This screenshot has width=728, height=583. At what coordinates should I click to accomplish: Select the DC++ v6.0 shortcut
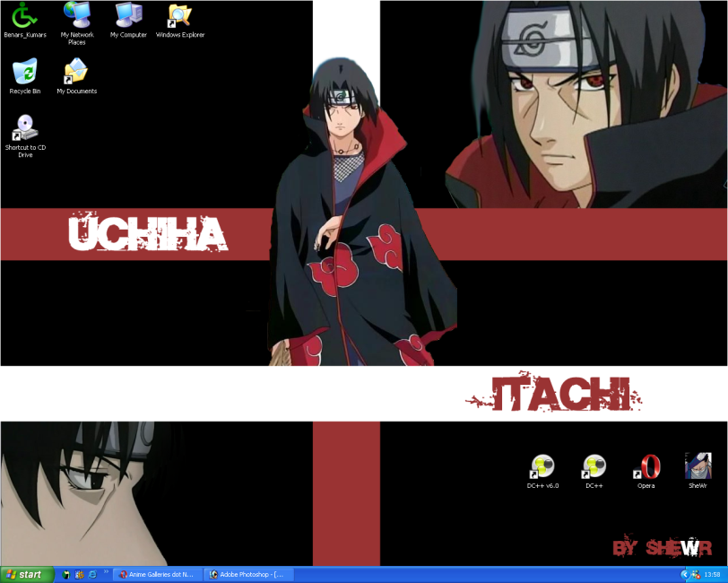coord(542,471)
